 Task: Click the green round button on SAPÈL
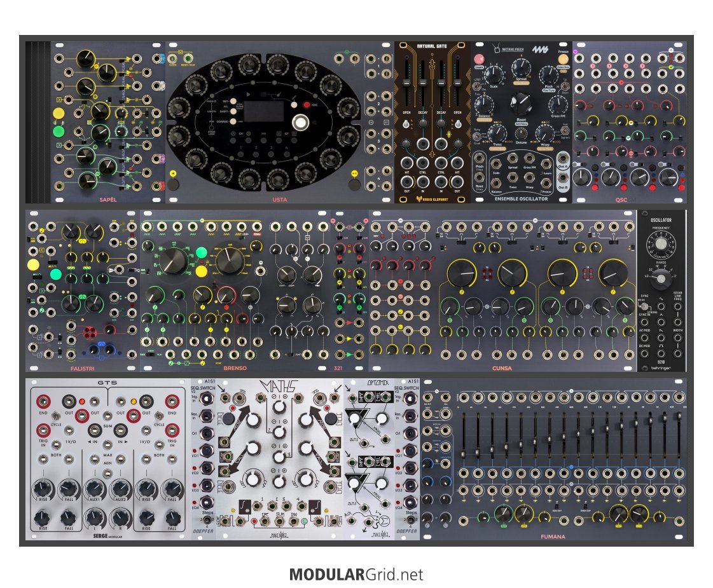click(x=59, y=132)
